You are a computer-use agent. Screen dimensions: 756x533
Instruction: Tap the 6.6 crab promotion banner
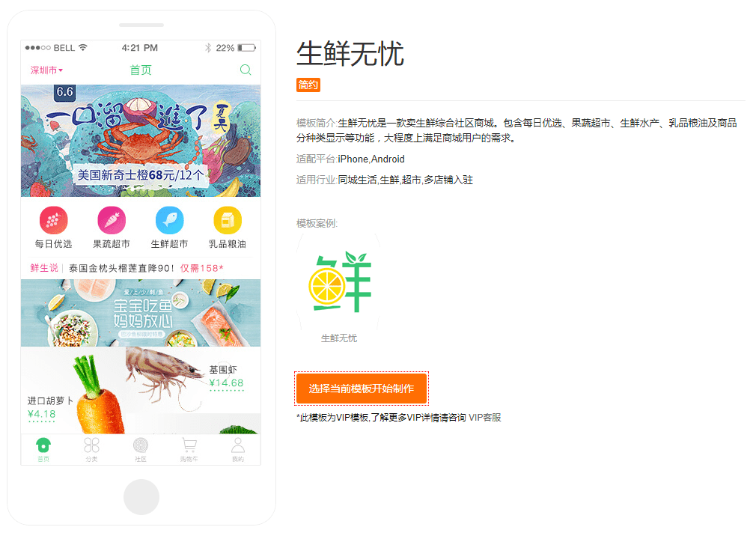coord(141,141)
